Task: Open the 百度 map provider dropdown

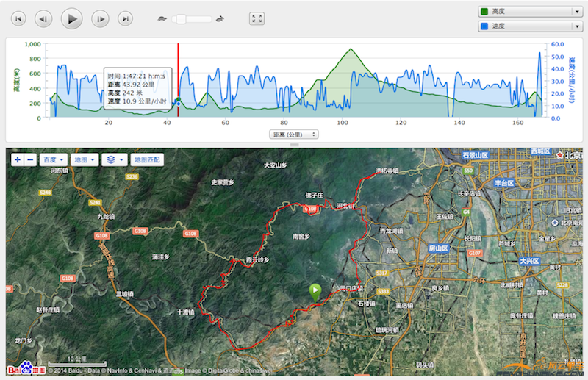Action: (x=53, y=159)
